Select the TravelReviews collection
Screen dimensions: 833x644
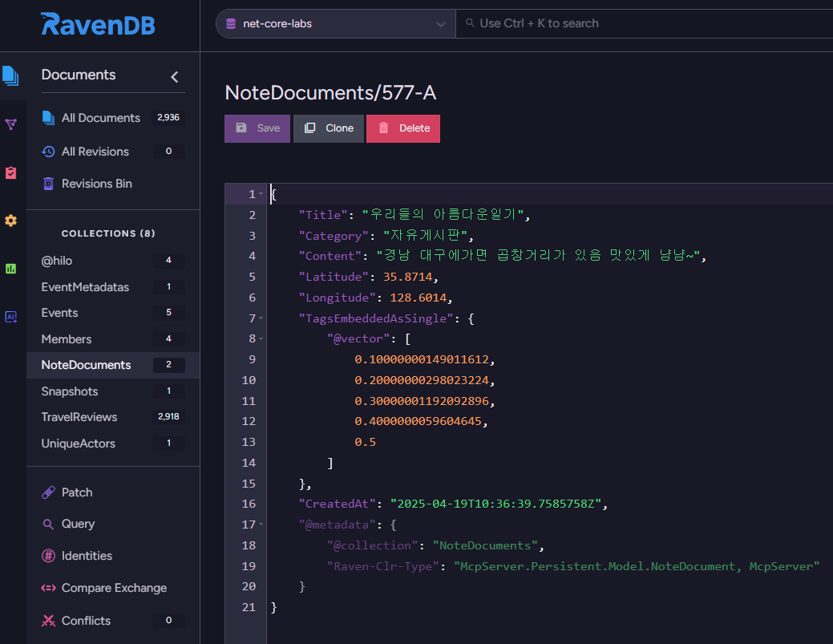tap(79, 417)
